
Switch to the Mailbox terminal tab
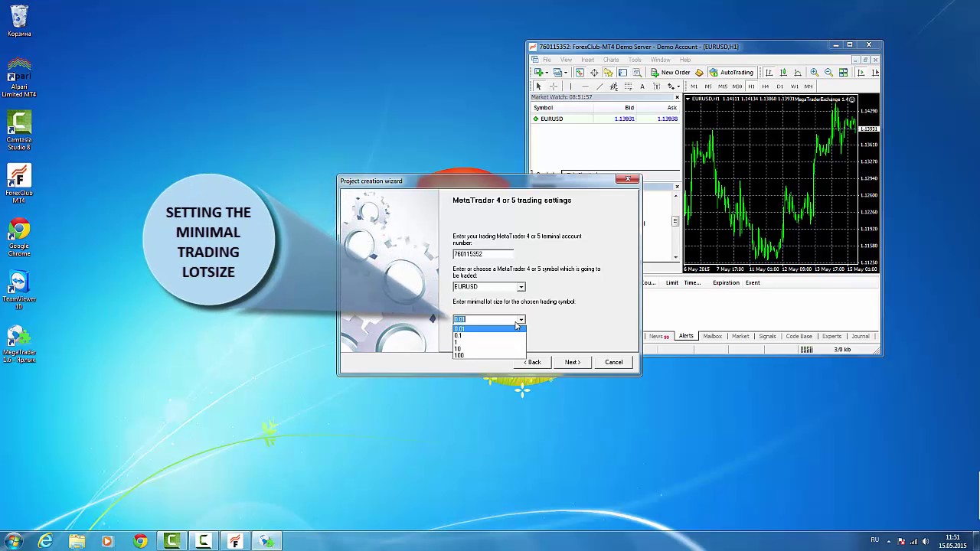tap(713, 336)
